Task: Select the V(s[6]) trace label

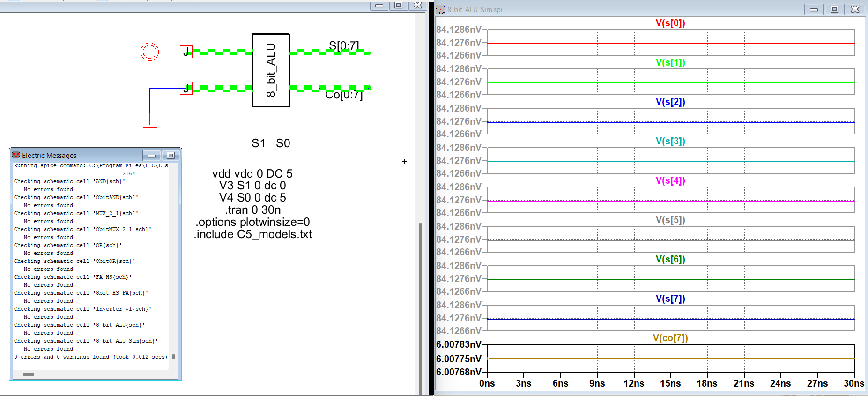Action: (670, 259)
